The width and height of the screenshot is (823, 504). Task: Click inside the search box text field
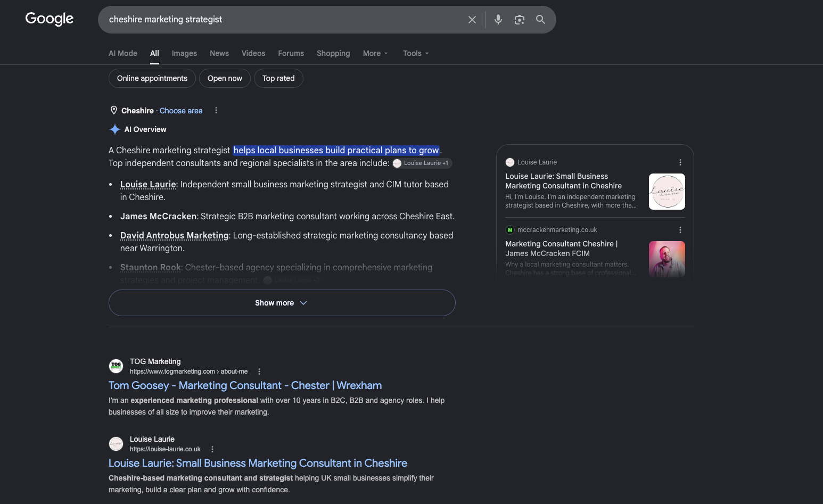point(282,20)
